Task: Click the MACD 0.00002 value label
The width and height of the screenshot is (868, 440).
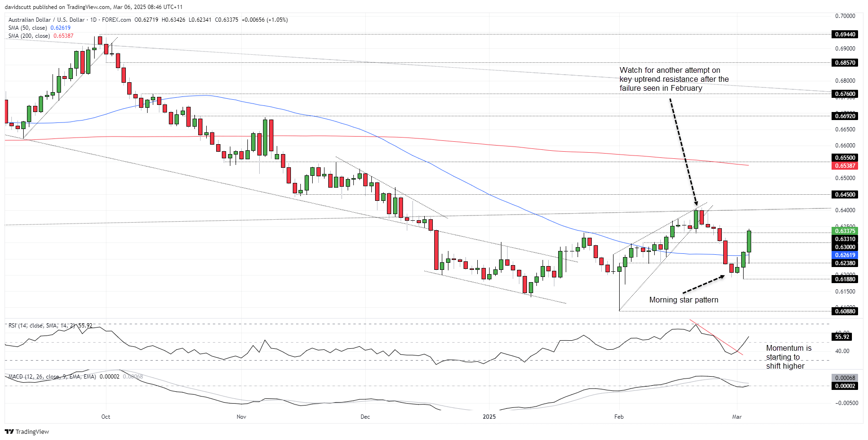Action: point(845,386)
